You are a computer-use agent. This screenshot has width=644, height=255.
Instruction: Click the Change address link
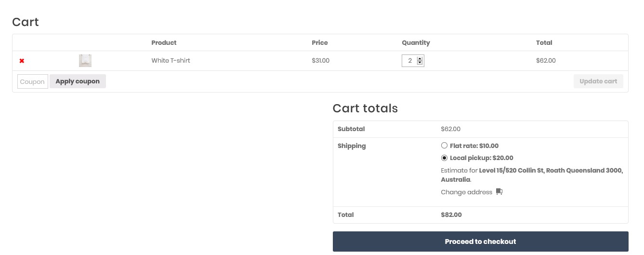tap(466, 192)
